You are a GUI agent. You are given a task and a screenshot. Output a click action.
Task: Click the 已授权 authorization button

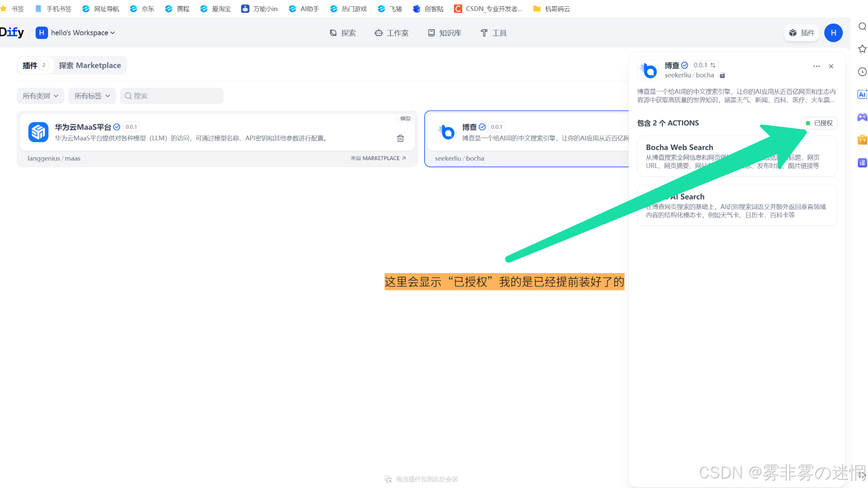point(819,123)
